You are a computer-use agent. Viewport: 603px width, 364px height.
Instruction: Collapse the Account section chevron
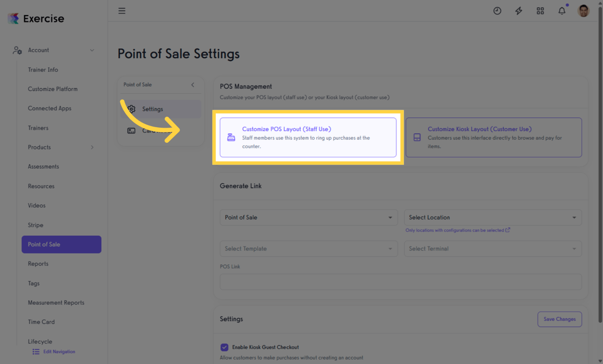pos(92,50)
